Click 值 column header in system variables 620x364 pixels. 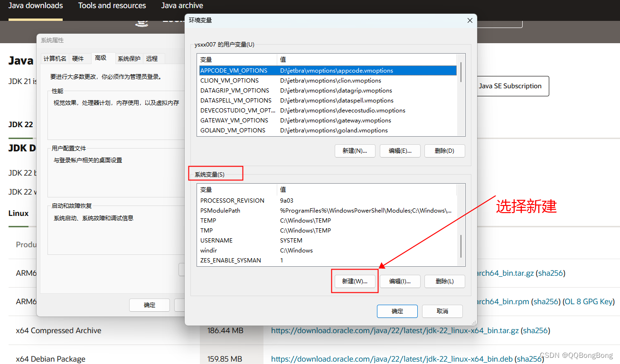pyautogui.click(x=367, y=190)
